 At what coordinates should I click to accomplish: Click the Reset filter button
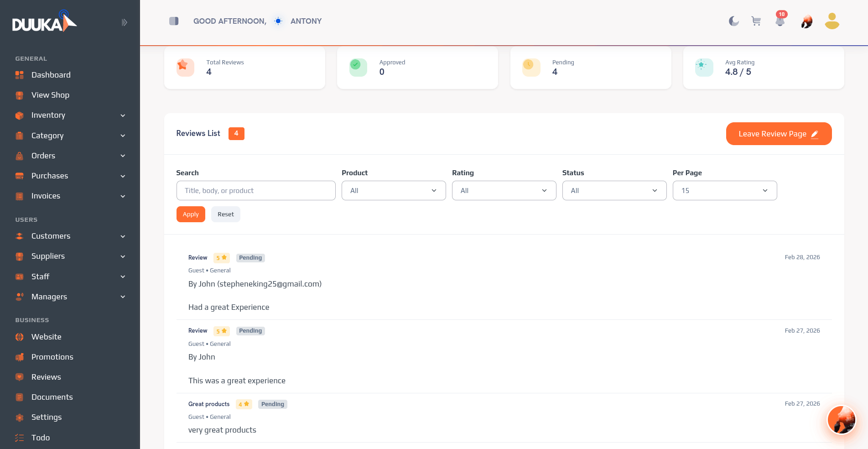pos(226,214)
